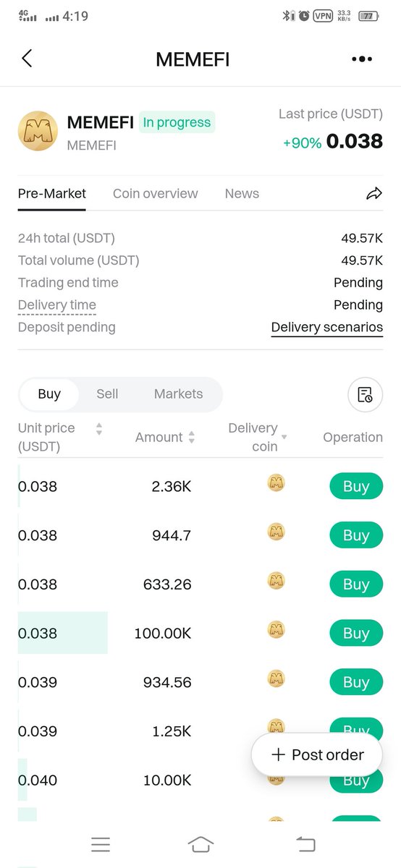Image resolution: width=401 pixels, height=868 pixels.
Task: Tap Deposit pending label
Action: pyautogui.click(x=67, y=328)
